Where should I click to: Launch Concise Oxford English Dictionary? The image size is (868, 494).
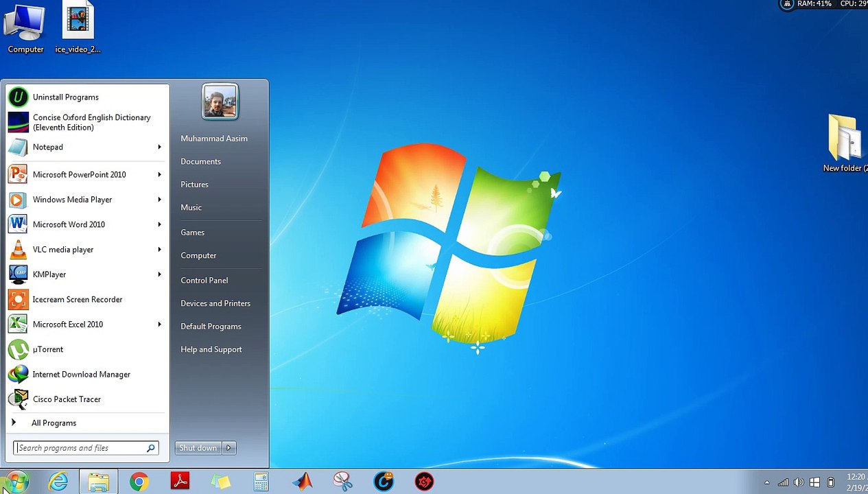[87, 122]
